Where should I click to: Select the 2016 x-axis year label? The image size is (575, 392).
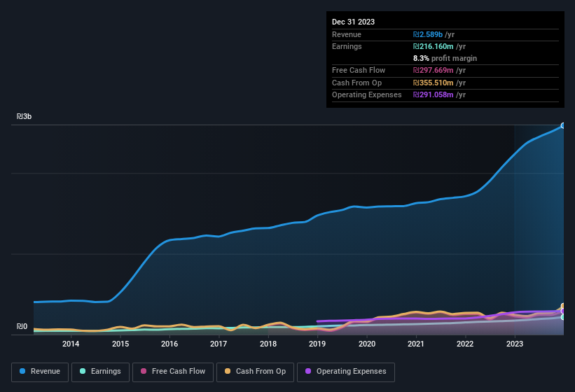point(169,344)
